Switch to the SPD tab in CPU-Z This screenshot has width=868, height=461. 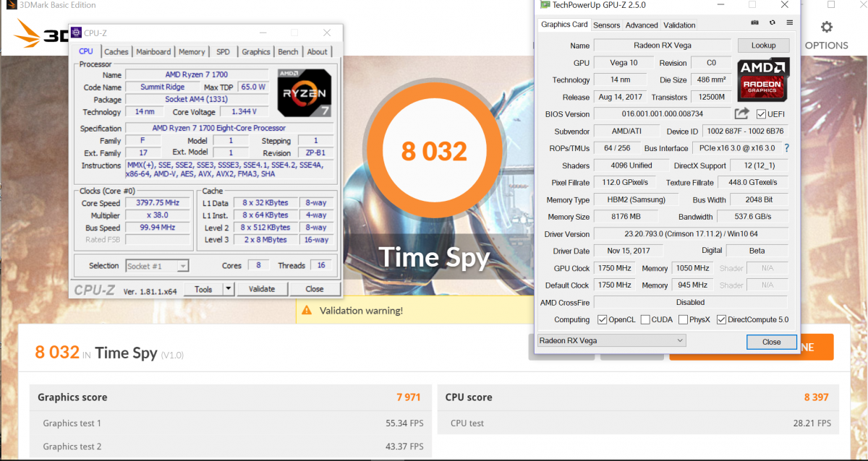[x=224, y=51]
